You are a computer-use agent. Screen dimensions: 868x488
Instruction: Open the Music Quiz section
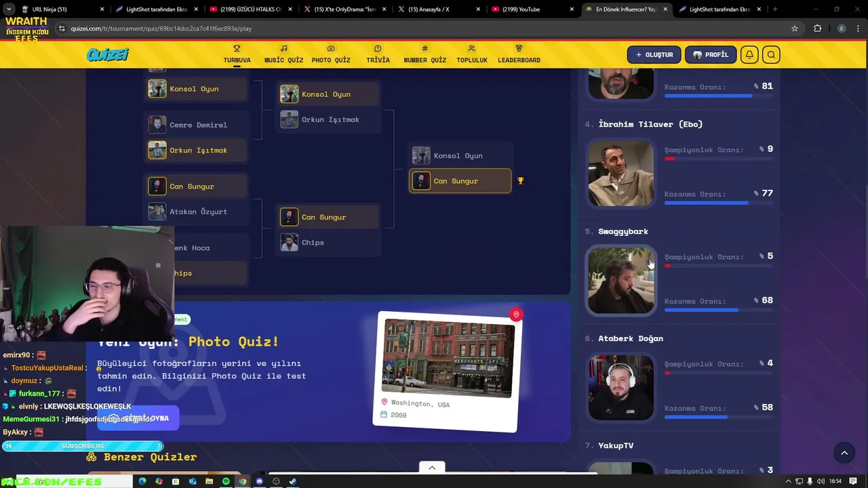pyautogui.click(x=283, y=54)
